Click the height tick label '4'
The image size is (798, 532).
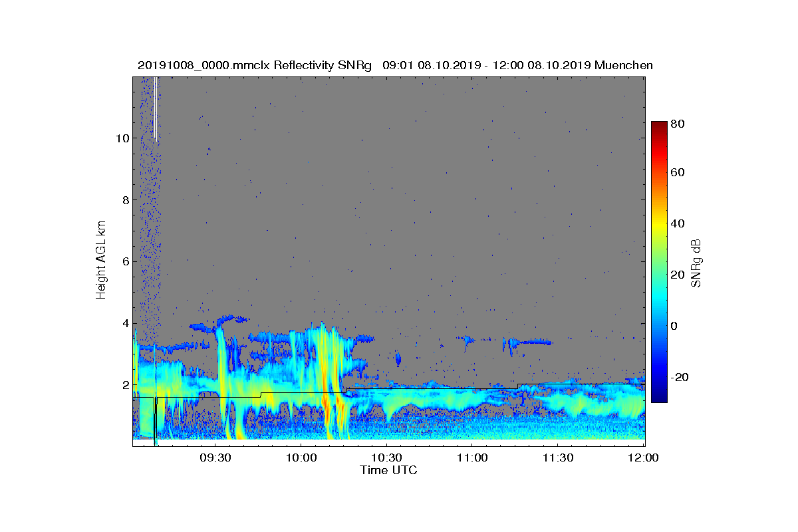(124, 323)
